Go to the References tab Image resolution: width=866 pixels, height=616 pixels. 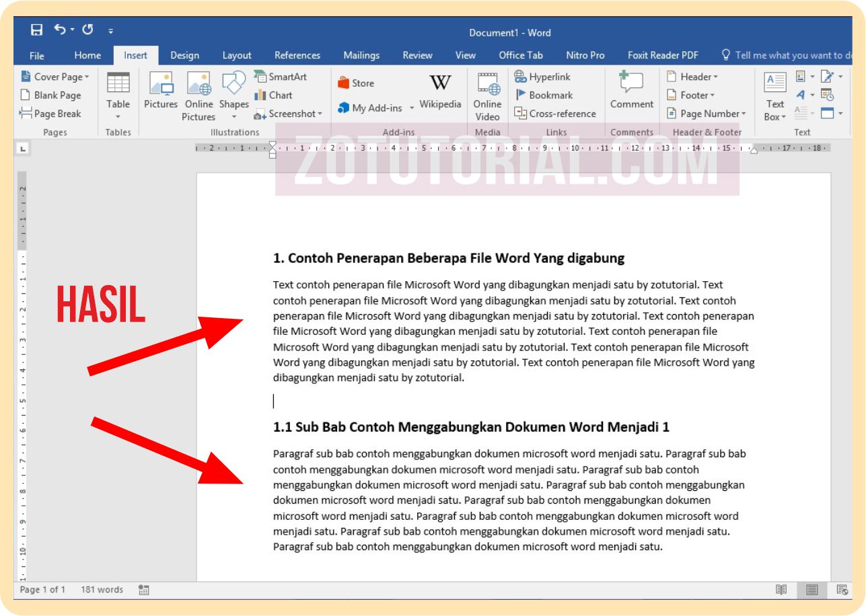coord(297,55)
